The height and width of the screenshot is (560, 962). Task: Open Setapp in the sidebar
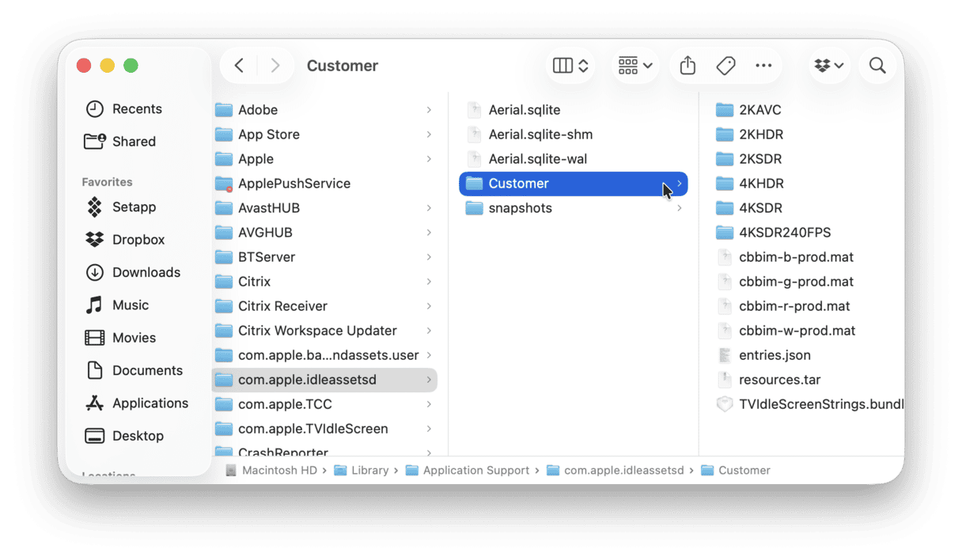(134, 207)
